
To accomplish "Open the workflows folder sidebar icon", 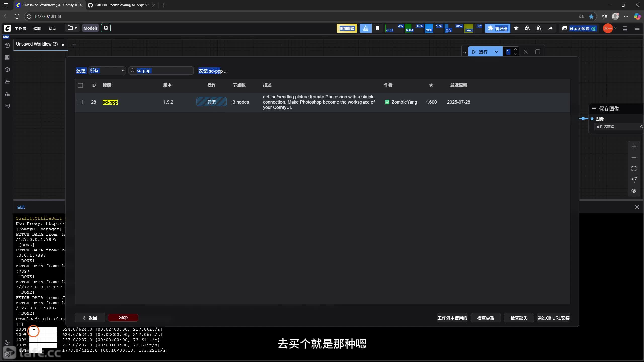I will tap(7, 82).
